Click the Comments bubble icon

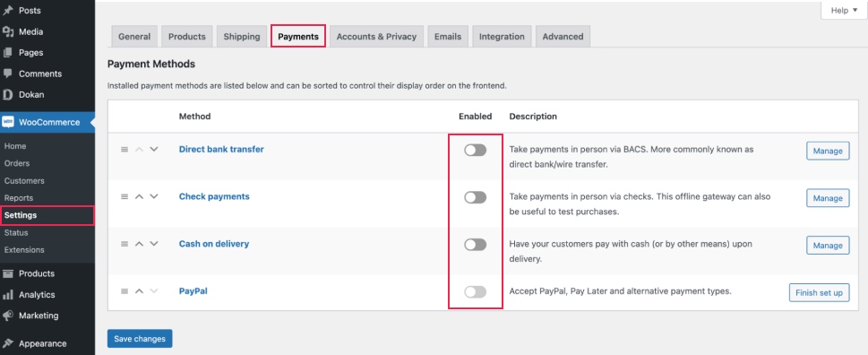coord(8,74)
